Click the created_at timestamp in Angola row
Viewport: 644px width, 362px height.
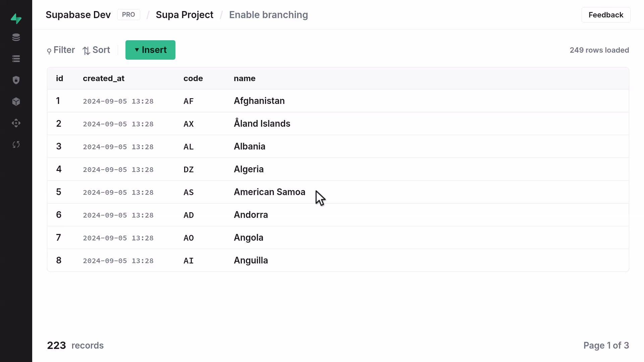tap(118, 238)
